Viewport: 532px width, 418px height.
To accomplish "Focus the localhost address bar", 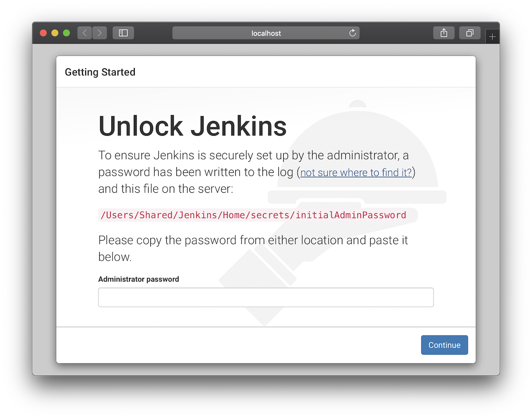I will click(266, 33).
